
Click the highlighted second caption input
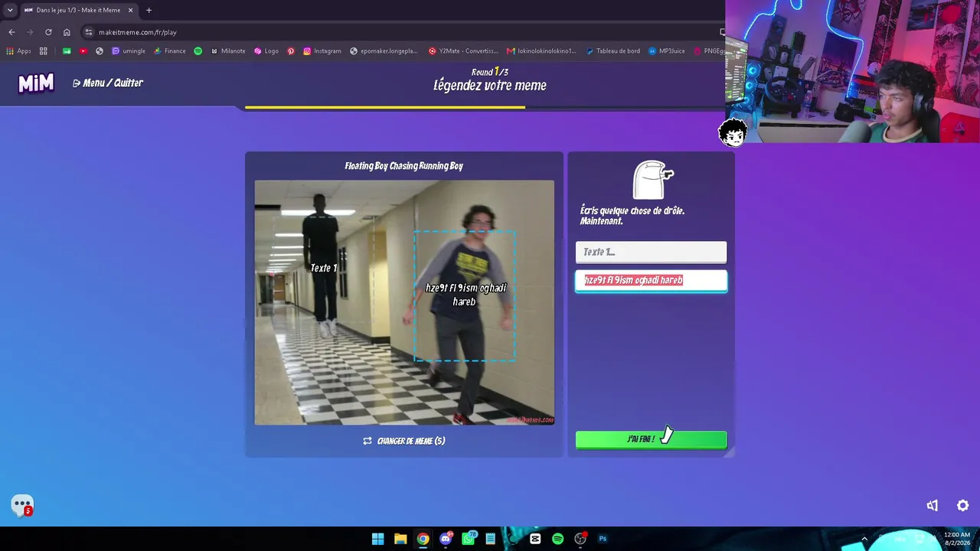pyautogui.click(x=651, y=280)
